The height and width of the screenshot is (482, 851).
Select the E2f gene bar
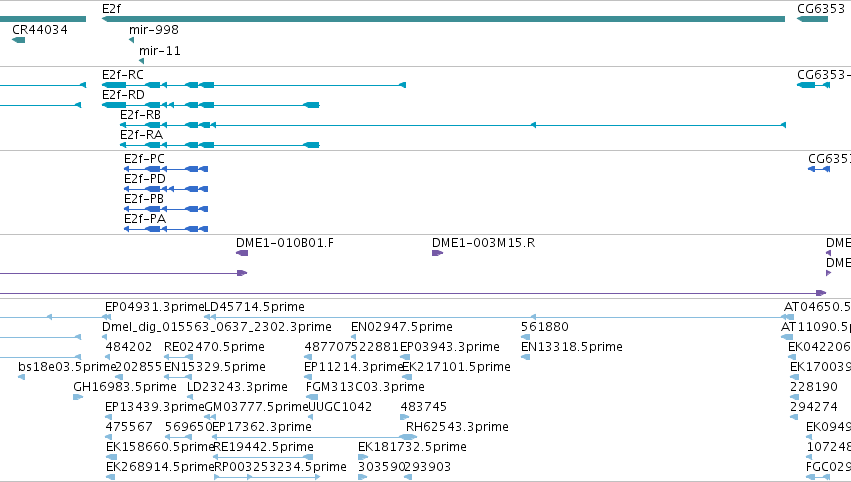tap(443, 19)
